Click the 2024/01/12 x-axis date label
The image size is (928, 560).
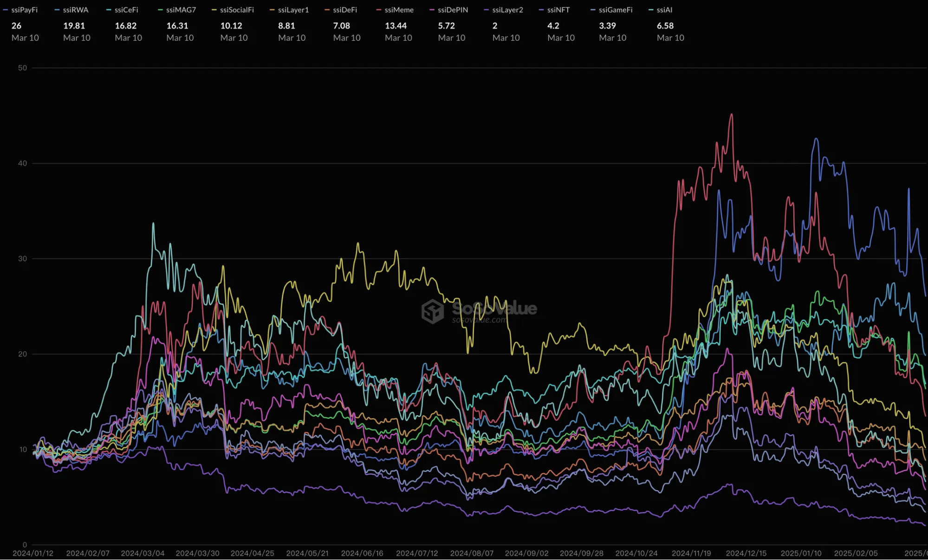coord(33,553)
